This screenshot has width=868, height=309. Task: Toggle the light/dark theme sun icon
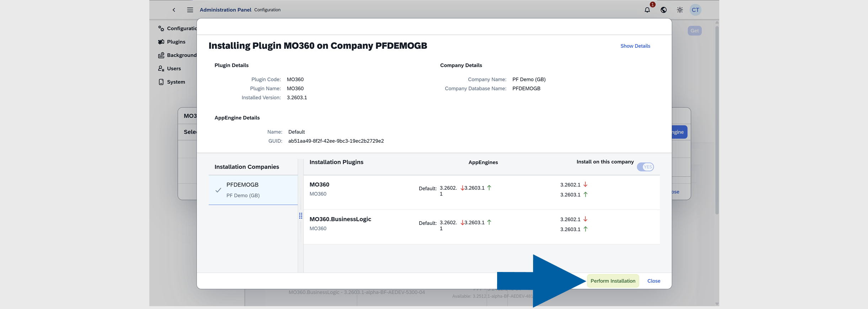coord(680,10)
